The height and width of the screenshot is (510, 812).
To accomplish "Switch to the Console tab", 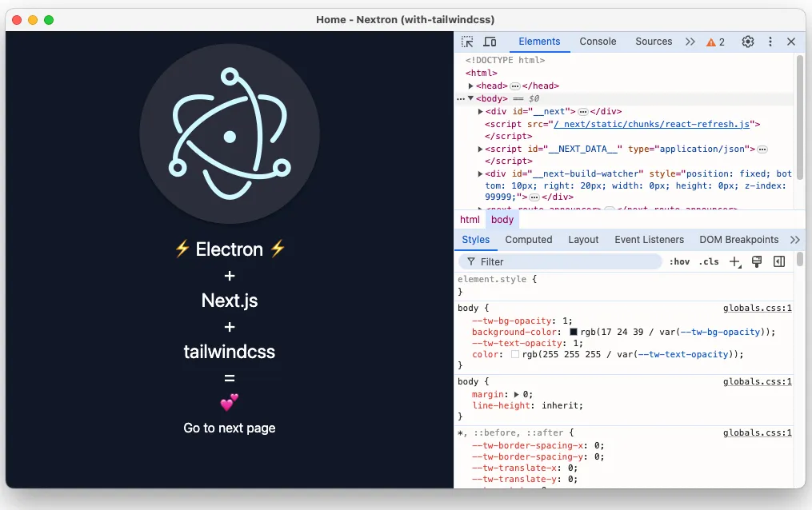I will pos(598,41).
